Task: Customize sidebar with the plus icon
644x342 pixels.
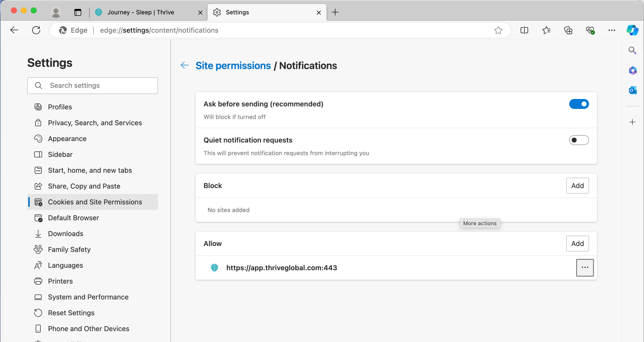Action: 633,122
